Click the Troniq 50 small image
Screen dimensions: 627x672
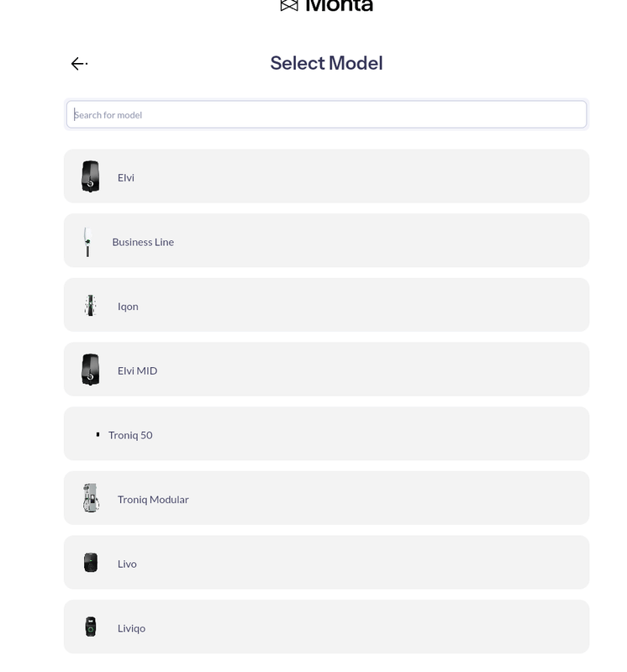(97, 434)
